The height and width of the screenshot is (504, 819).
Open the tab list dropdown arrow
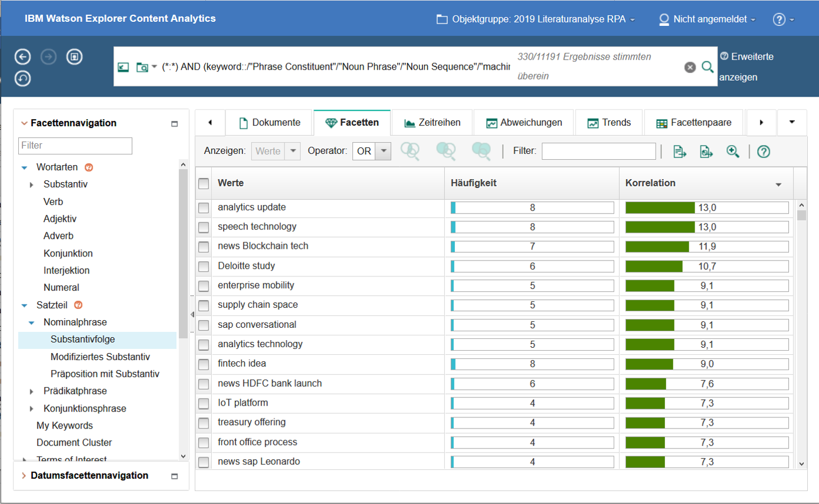tap(792, 122)
